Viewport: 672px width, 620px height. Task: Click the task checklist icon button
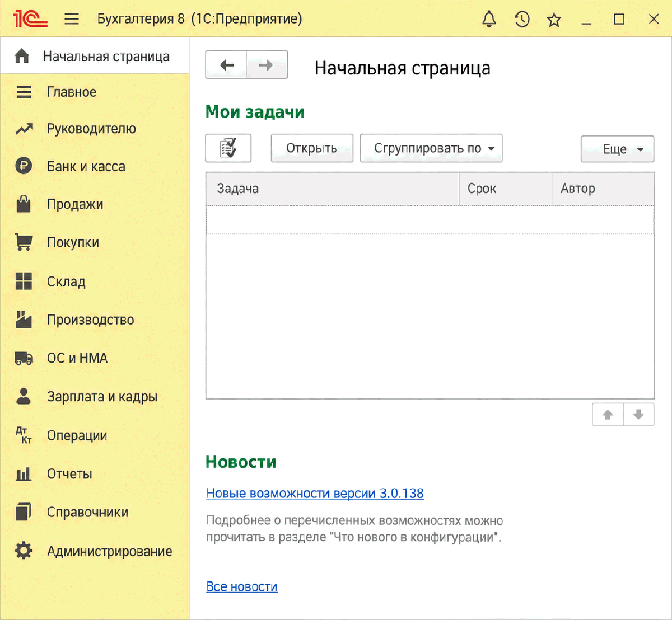[228, 148]
